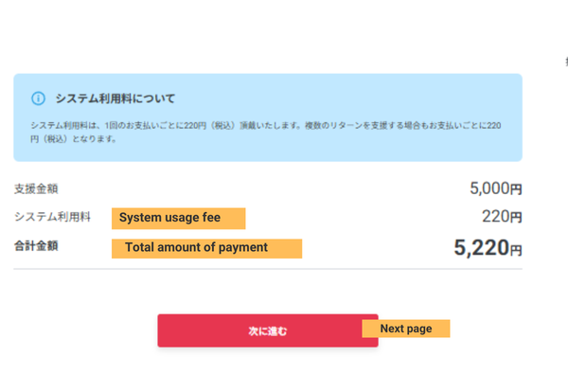
Task: Click the 円 symbol after 5,000
Action: [517, 189]
